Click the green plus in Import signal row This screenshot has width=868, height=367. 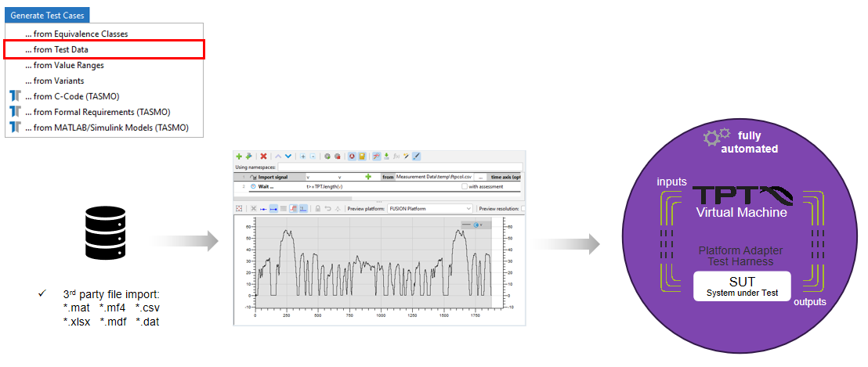tap(368, 177)
